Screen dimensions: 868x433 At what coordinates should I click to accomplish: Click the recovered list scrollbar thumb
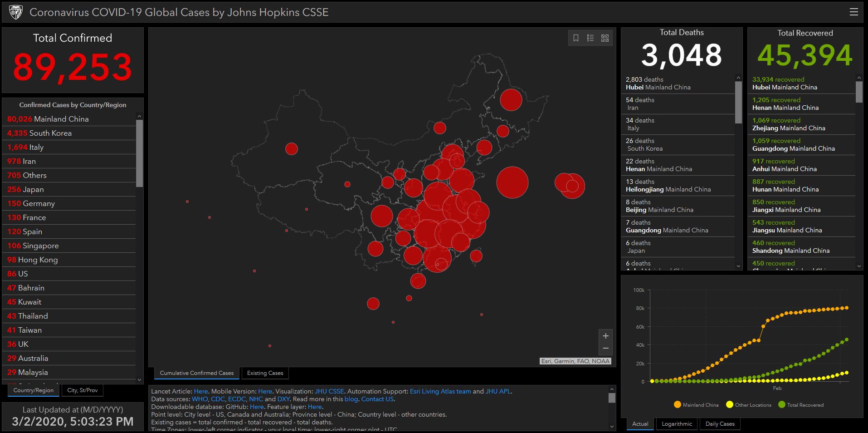click(x=859, y=92)
